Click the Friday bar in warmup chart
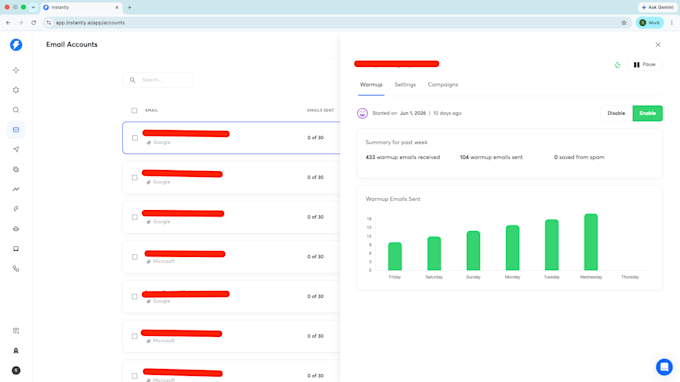The width and height of the screenshot is (680, 382). pyautogui.click(x=395, y=256)
